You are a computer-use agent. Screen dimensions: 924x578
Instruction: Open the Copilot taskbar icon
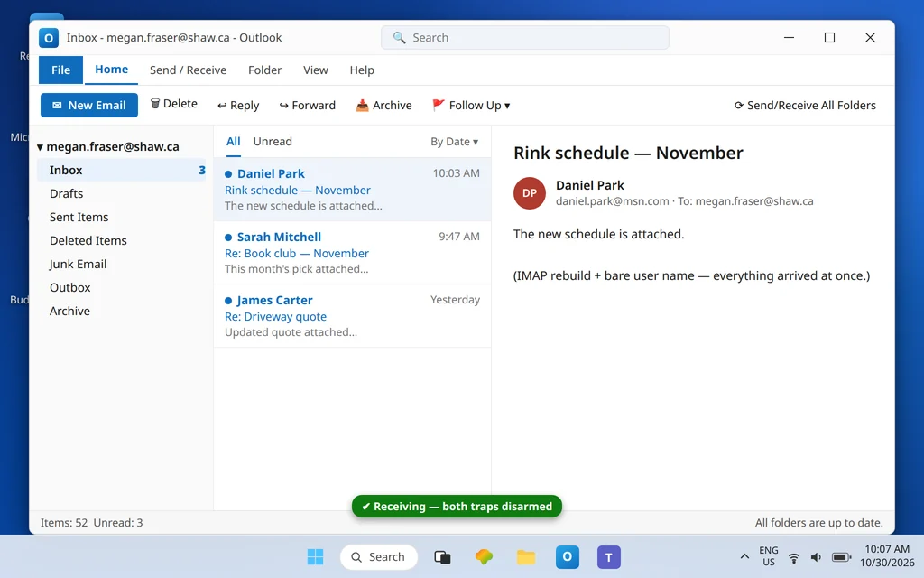(x=484, y=556)
